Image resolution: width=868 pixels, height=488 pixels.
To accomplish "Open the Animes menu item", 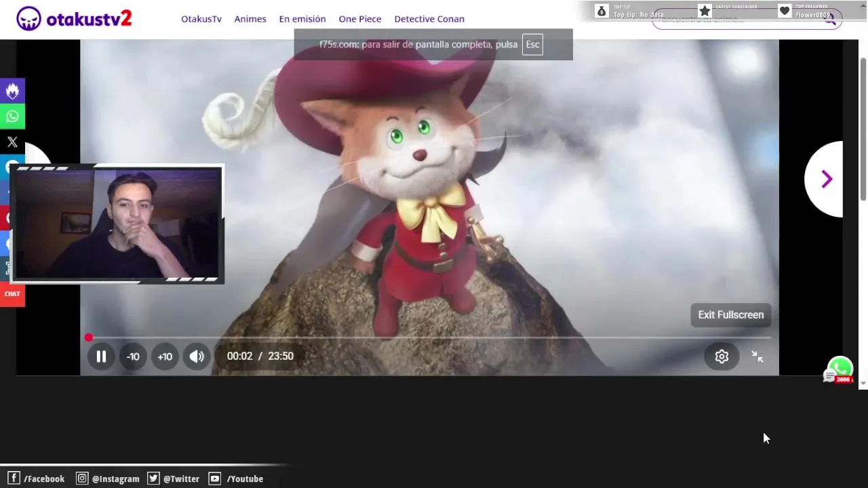I will [x=250, y=19].
